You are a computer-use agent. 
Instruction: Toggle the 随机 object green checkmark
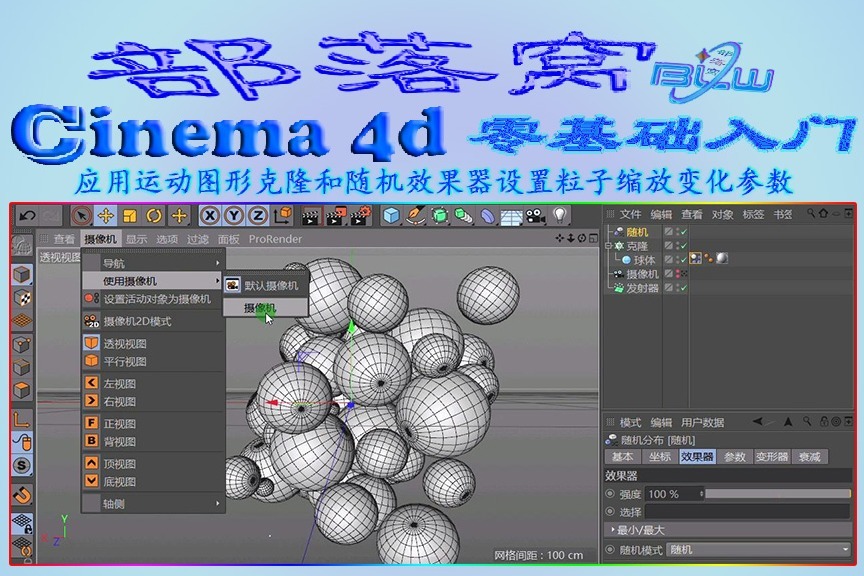click(684, 232)
